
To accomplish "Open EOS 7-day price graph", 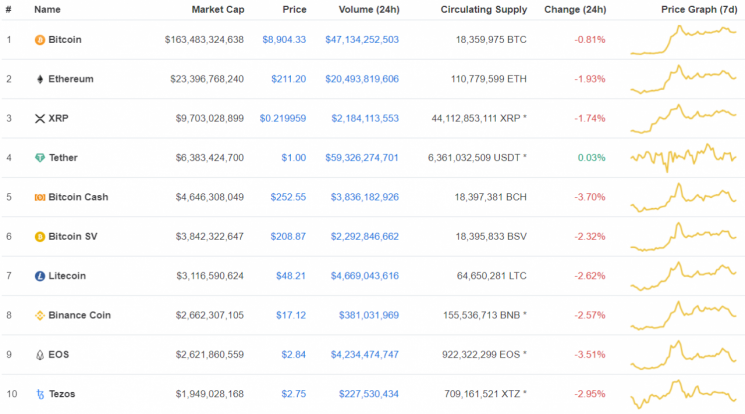I will click(x=683, y=355).
